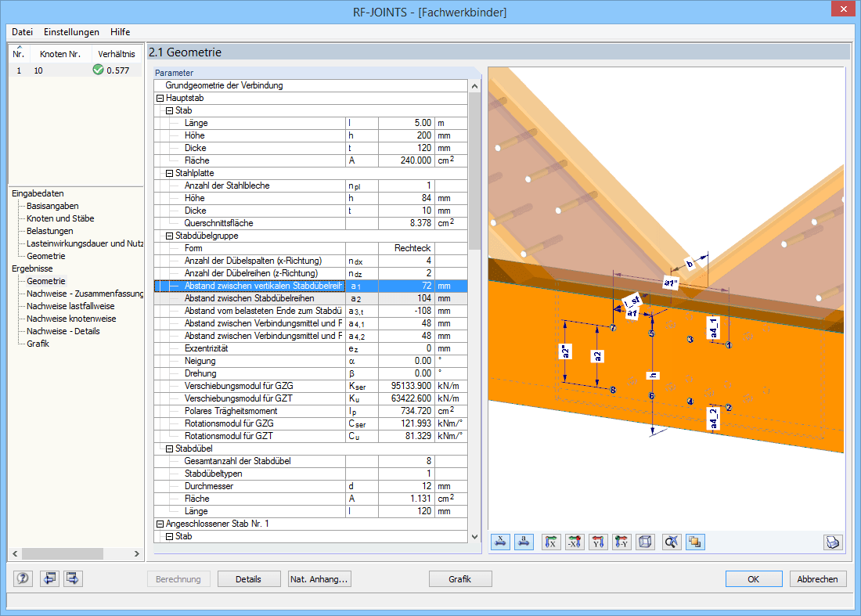Go to previous window with left arrow icon
This screenshot has width=861, height=616.
[49, 578]
